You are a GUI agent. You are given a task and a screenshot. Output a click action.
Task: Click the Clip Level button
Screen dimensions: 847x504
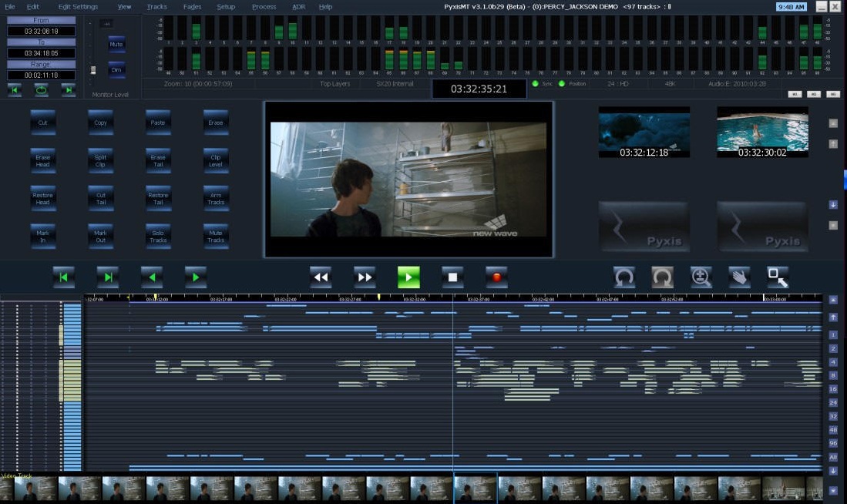point(216,160)
